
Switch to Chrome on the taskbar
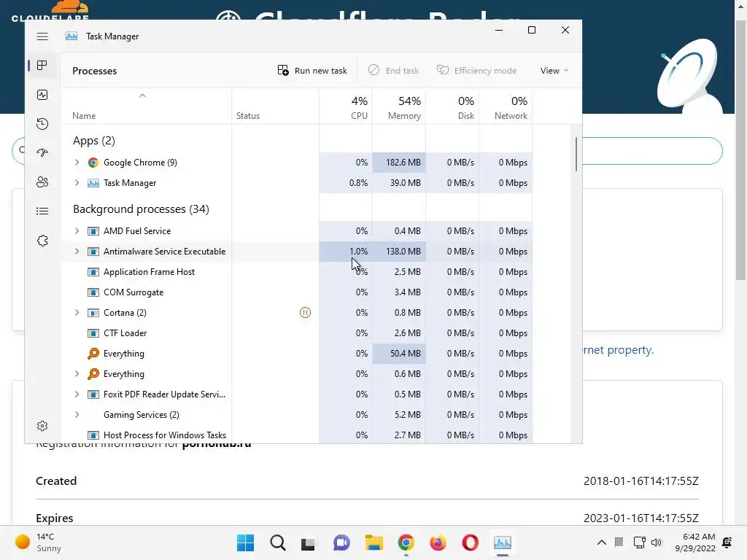click(x=406, y=542)
